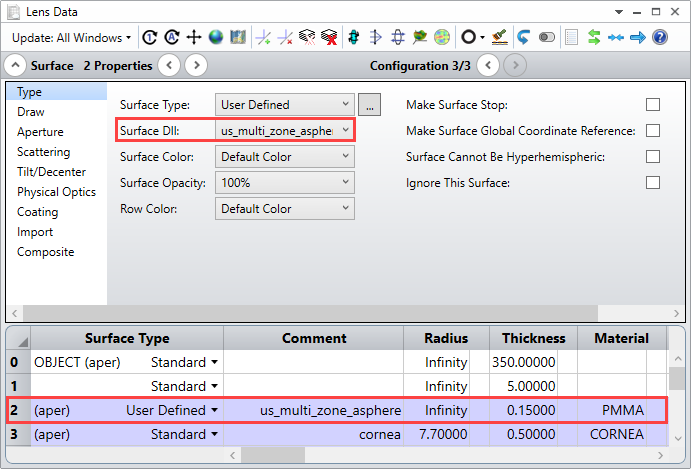Click the blue lens with crosshair icon

point(398,37)
